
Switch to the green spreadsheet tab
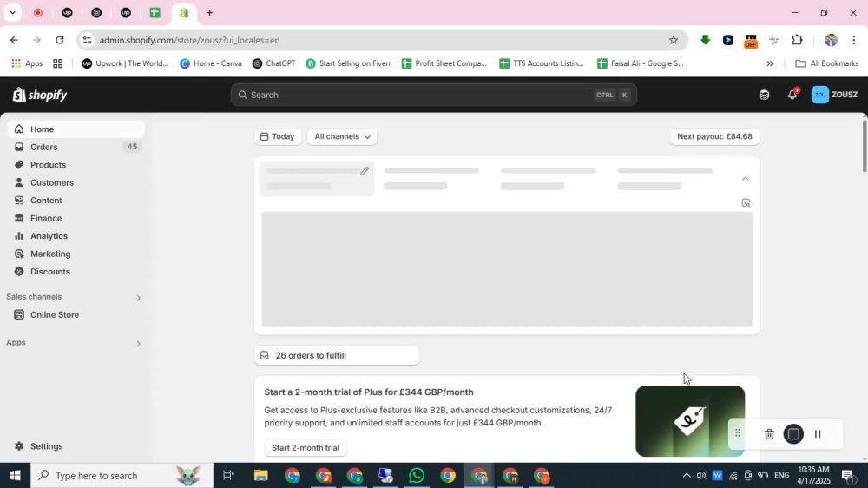tap(155, 13)
